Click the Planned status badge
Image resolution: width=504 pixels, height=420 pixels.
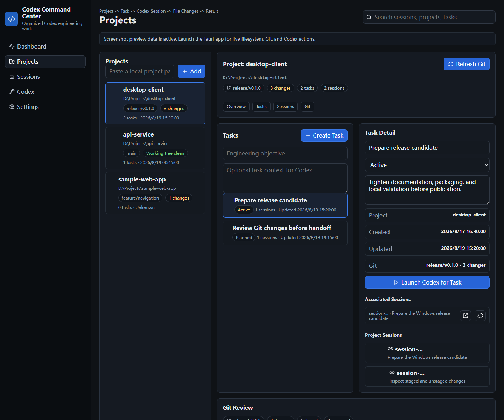244,238
